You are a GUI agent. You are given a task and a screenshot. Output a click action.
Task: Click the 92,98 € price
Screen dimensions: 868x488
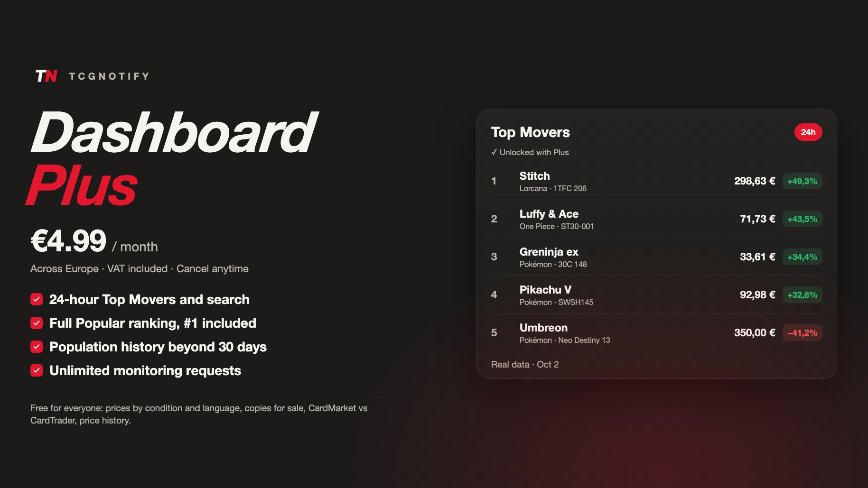click(x=757, y=295)
